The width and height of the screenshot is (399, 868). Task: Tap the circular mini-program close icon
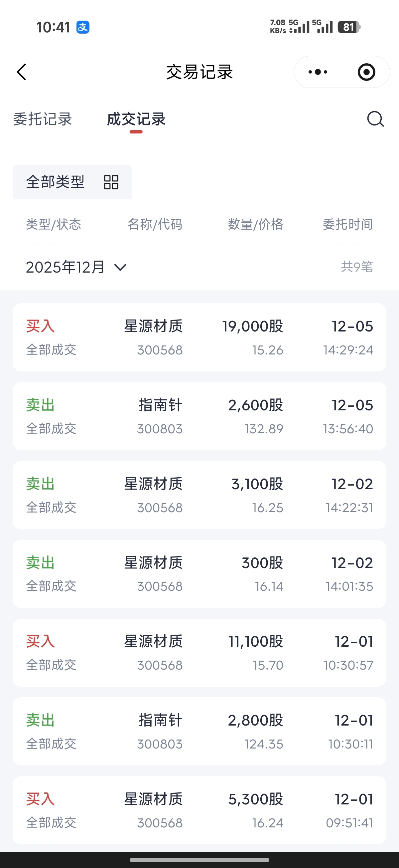coord(366,72)
